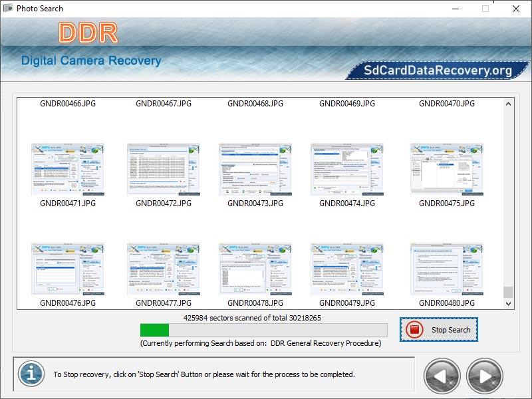Select thumbnail GNDR00471.JPG

pos(68,170)
